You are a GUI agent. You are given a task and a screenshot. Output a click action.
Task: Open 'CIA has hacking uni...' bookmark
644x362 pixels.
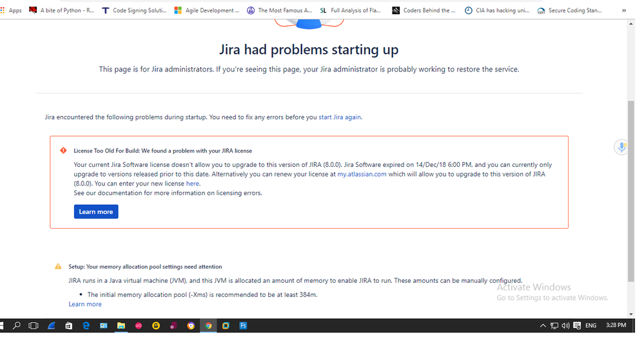coord(497,10)
